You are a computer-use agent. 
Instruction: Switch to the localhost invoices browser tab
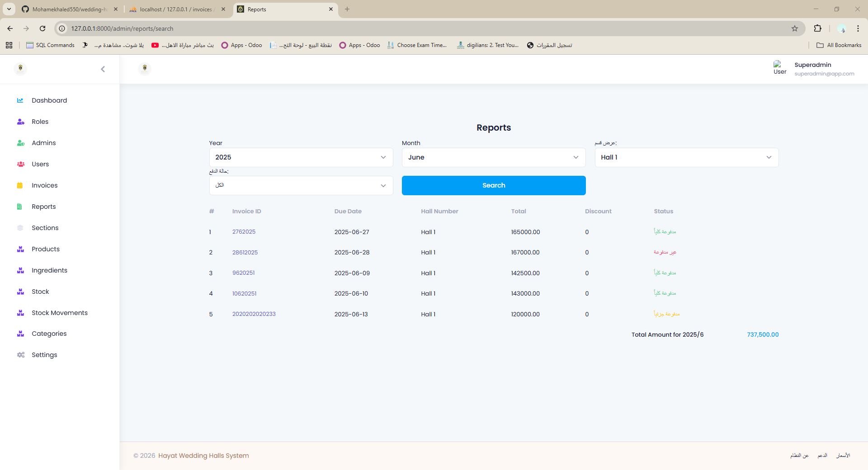click(x=175, y=9)
